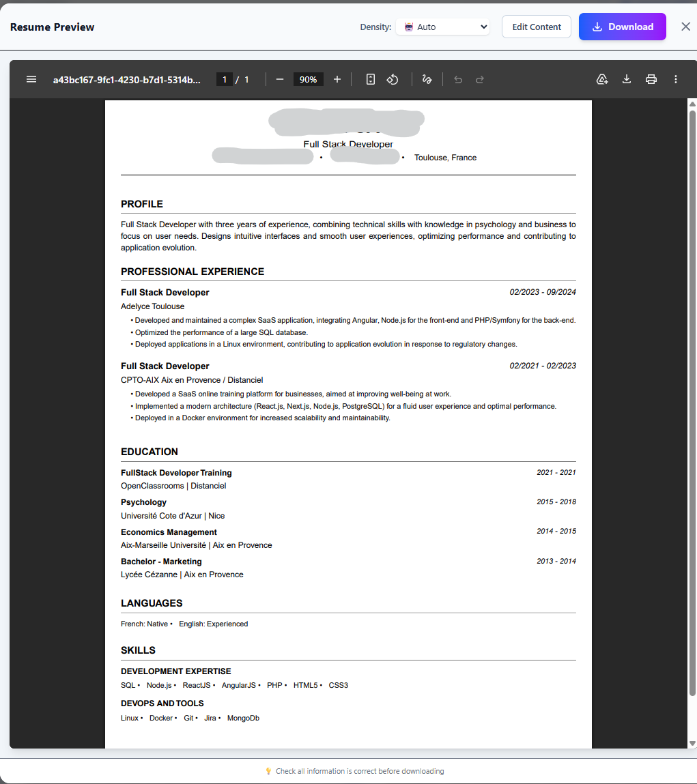The width and height of the screenshot is (697, 784).
Task: Click the blue Download button
Action: tap(623, 27)
